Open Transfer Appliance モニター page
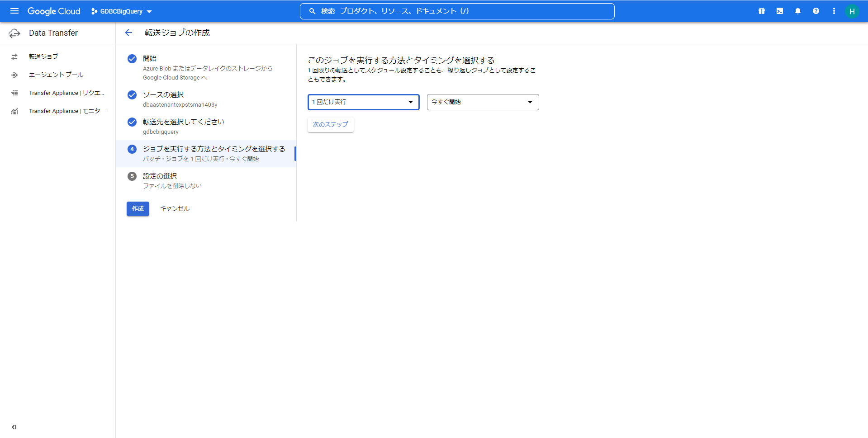868x438 pixels. pos(67,111)
